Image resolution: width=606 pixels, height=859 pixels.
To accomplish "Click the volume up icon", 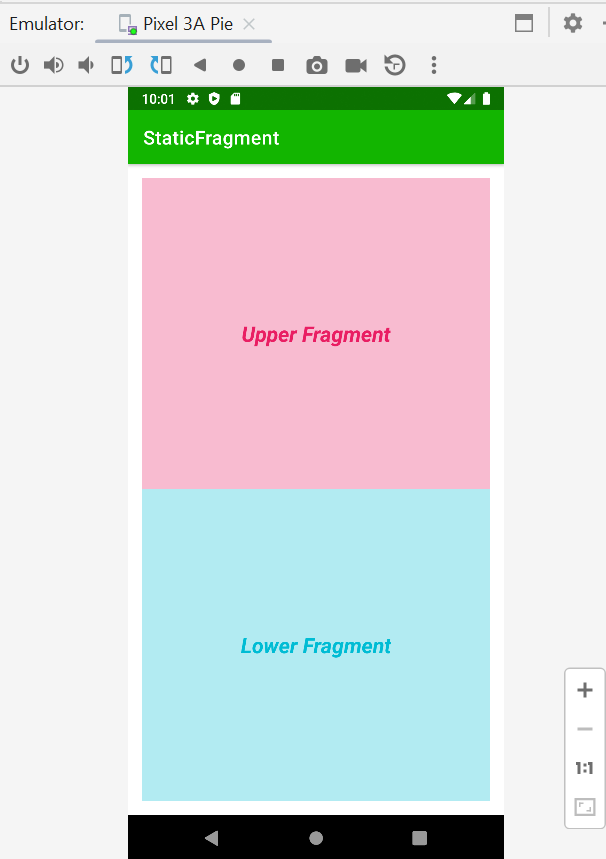I will click(x=53, y=65).
